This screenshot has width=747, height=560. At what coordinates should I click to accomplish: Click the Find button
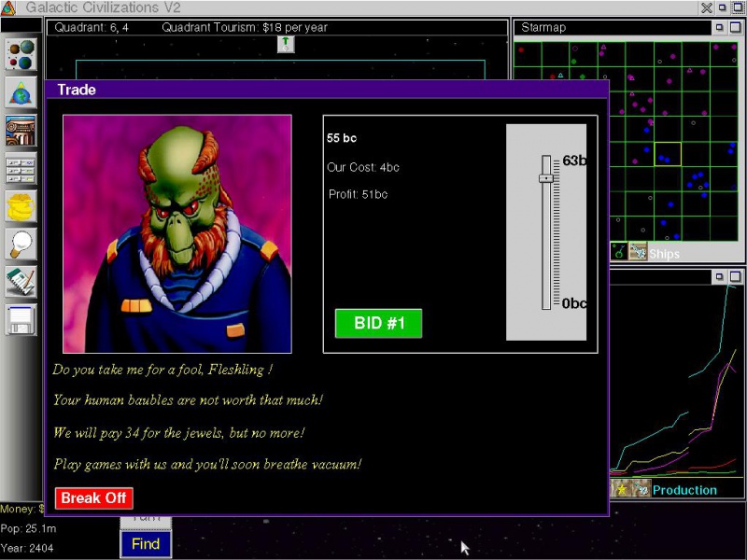pyautogui.click(x=146, y=544)
